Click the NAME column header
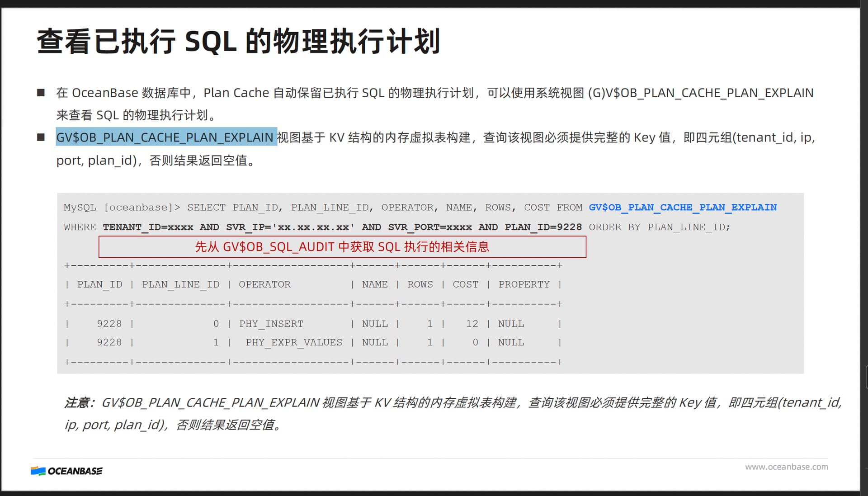This screenshot has width=868, height=496. pos(375,284)
